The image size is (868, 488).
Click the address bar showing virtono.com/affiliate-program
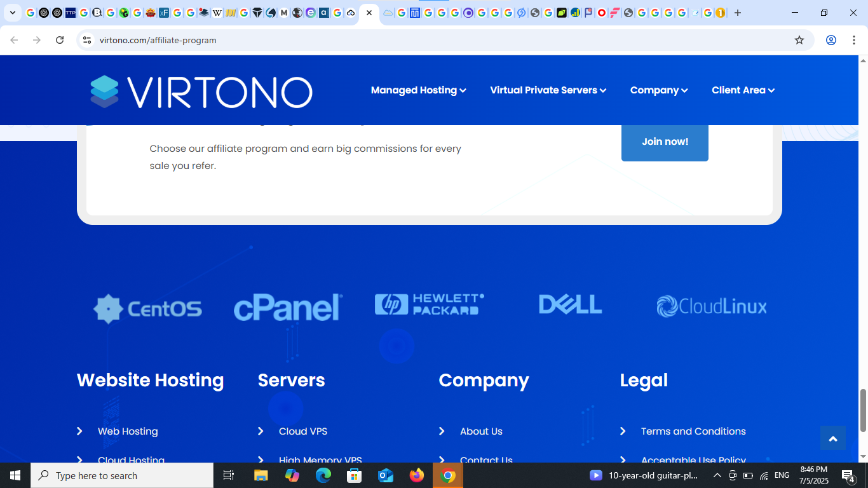(x=445, y=40)
